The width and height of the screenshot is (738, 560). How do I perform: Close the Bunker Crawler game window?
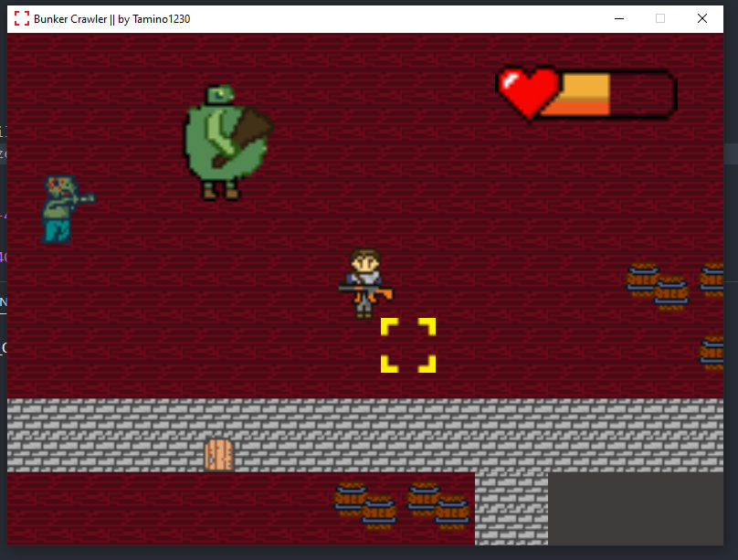click(x=702, y=18)
